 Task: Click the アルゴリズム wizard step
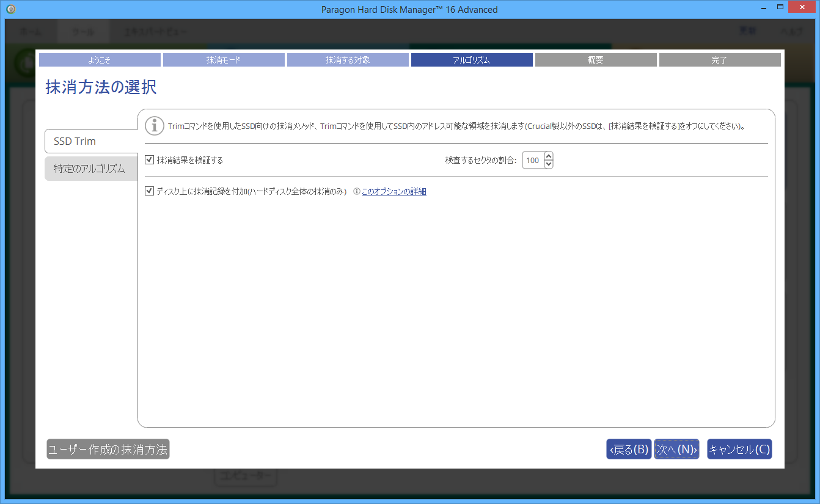(x=472, y=60)
